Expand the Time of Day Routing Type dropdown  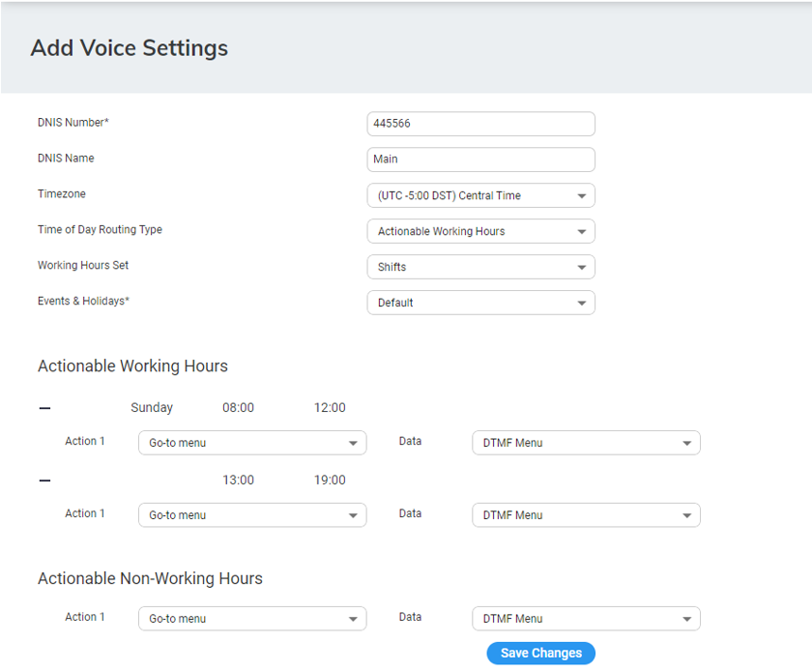[x=480, y=231]
